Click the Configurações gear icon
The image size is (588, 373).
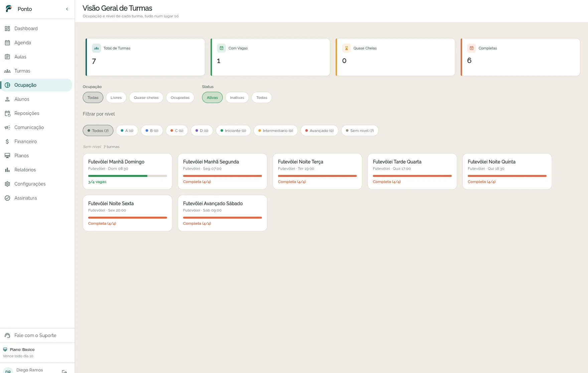7,184
